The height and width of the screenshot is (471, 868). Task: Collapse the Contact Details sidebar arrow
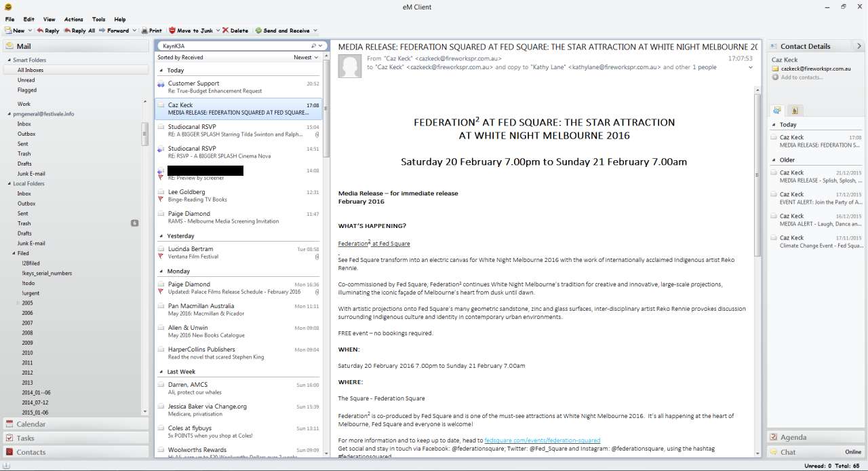coord(859,46)
